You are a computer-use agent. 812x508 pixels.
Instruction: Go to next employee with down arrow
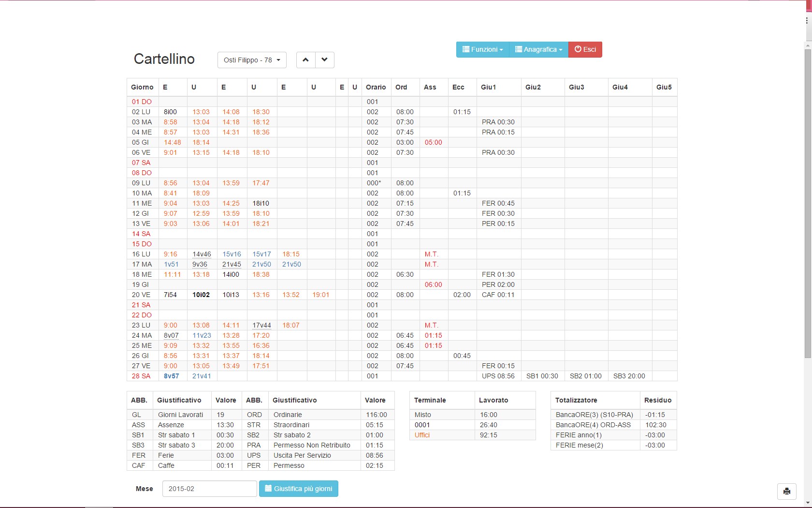(x=325, y=60)
